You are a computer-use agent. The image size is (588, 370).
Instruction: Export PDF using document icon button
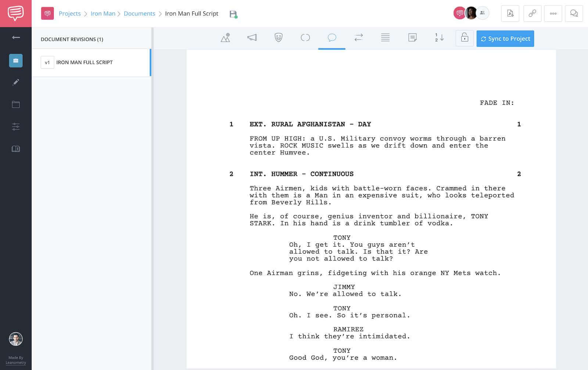tap(510, 14)
